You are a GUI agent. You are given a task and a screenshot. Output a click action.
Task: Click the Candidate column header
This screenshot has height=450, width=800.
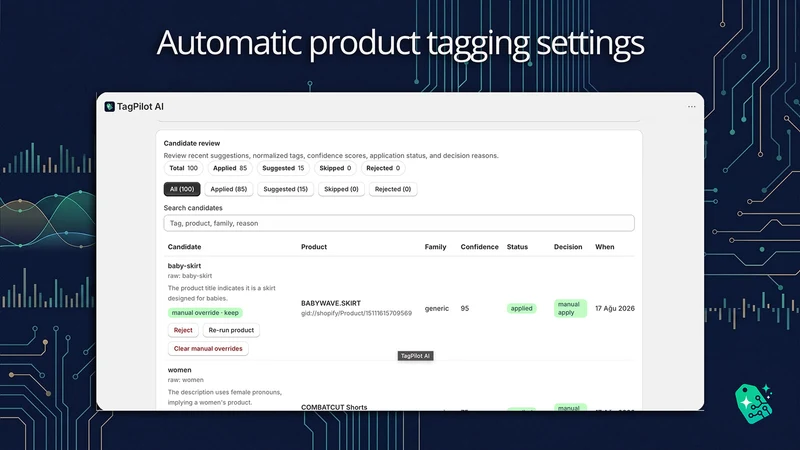click(x=185, y=247)
